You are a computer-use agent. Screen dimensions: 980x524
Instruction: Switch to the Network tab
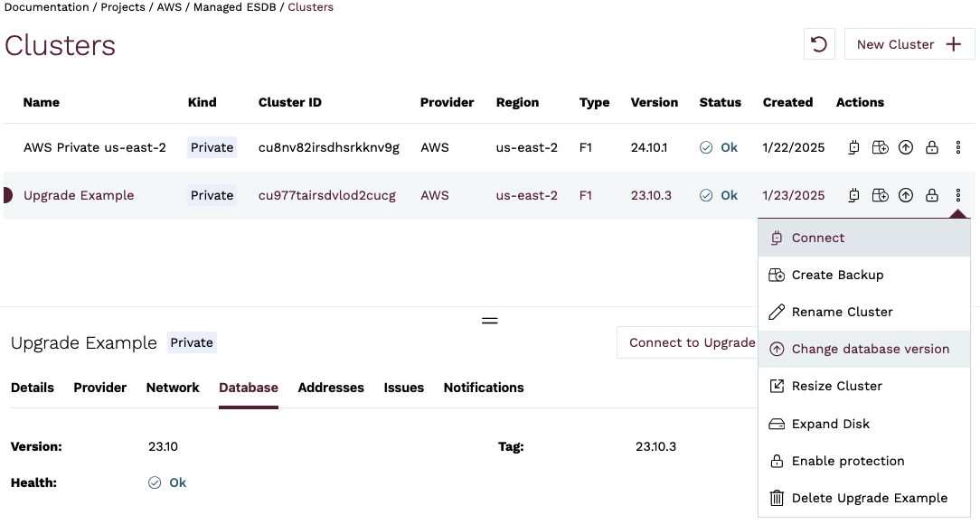pos(173,388)
